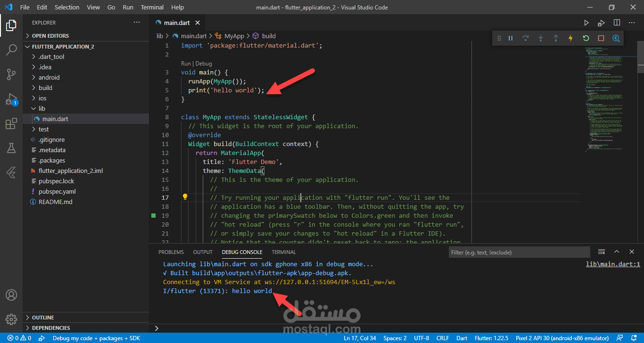This screenshot has width=644, height=343.
Task: Maximize the panel with the chevron
Action: click(617, 252)
